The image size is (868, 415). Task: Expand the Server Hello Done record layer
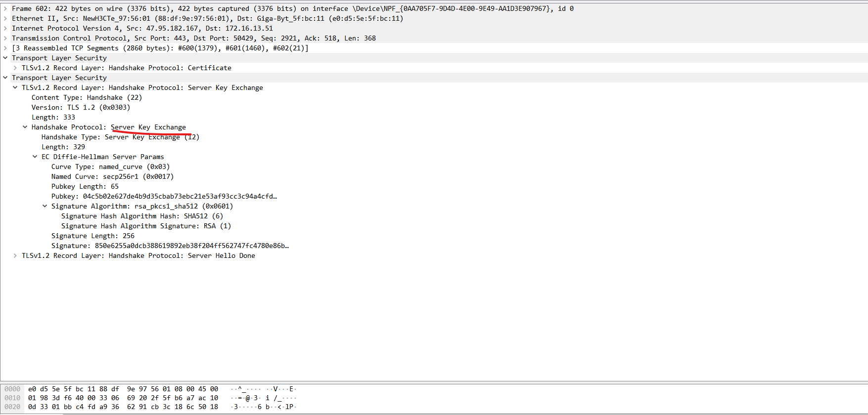15,255
